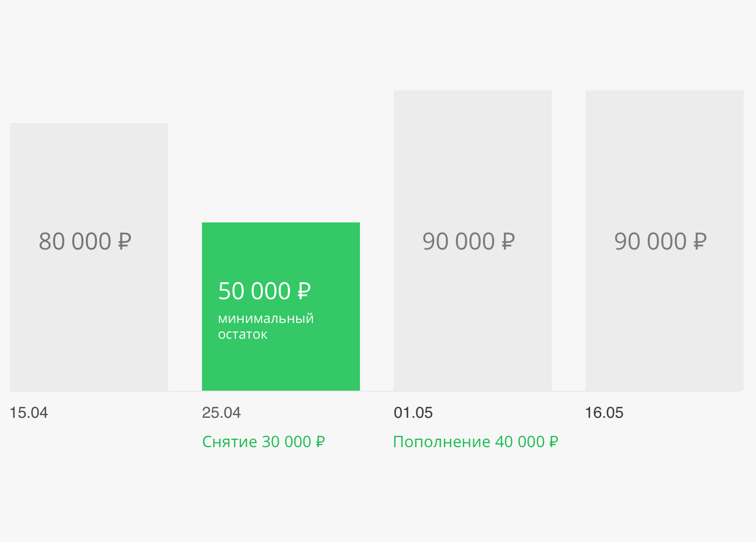The width and height of the screenshot is (756, 542).
Task: Select 90 000 ₽ text in 16.05 bar
Action: (x=661, y=242)
